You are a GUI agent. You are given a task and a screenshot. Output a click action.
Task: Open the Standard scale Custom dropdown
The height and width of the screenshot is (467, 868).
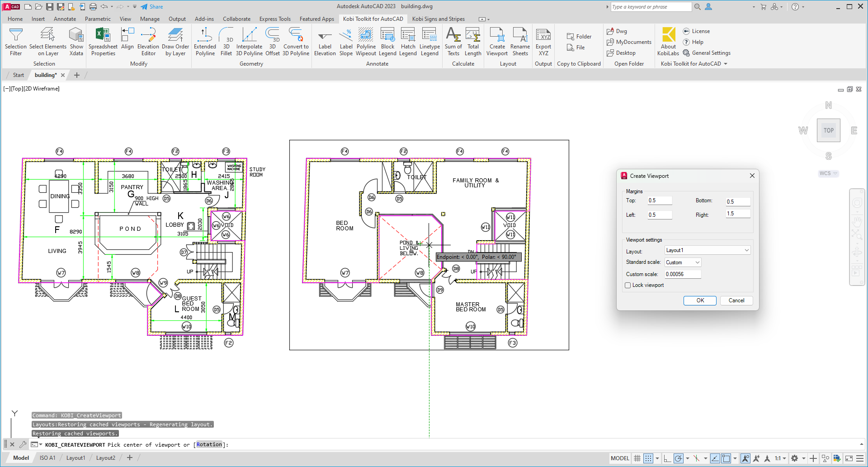(683, 262)
